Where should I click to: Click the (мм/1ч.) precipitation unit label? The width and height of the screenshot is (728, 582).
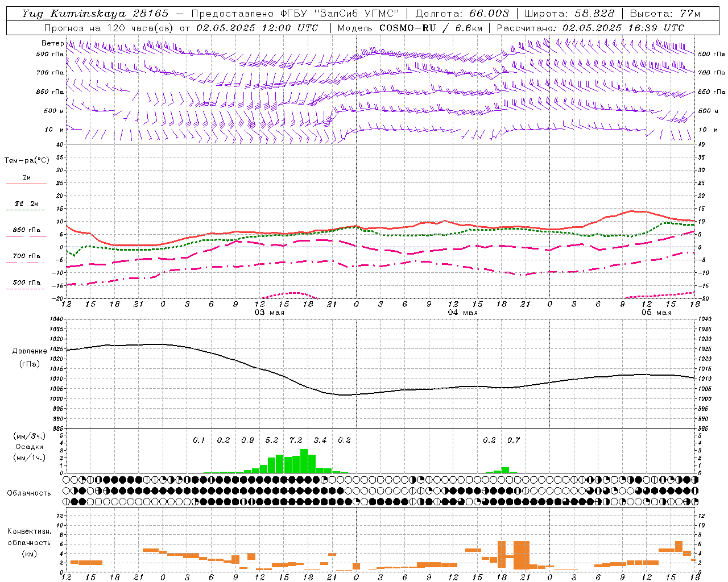pyautogui.click(x=29, y=458)
